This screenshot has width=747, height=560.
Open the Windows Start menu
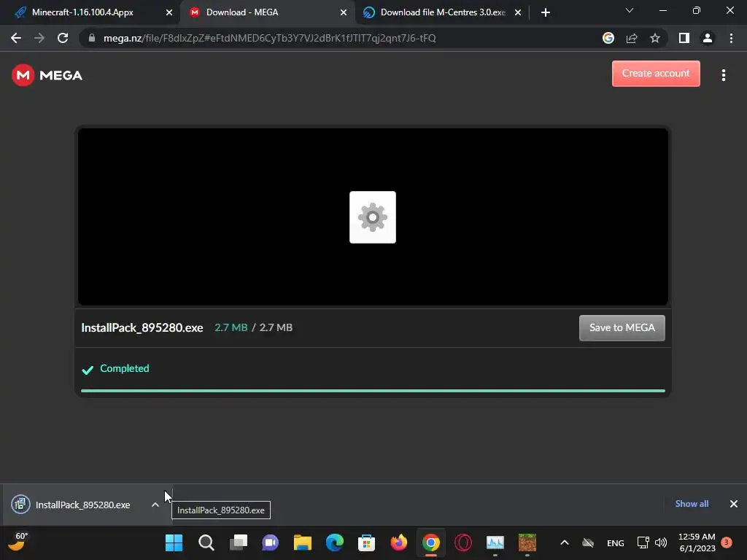174,542
